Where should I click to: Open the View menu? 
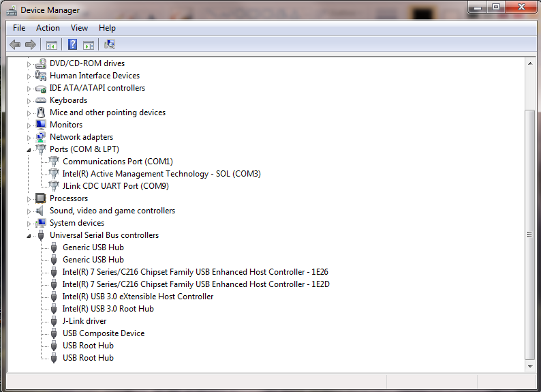pyautogui.click(x=79, y=28)
